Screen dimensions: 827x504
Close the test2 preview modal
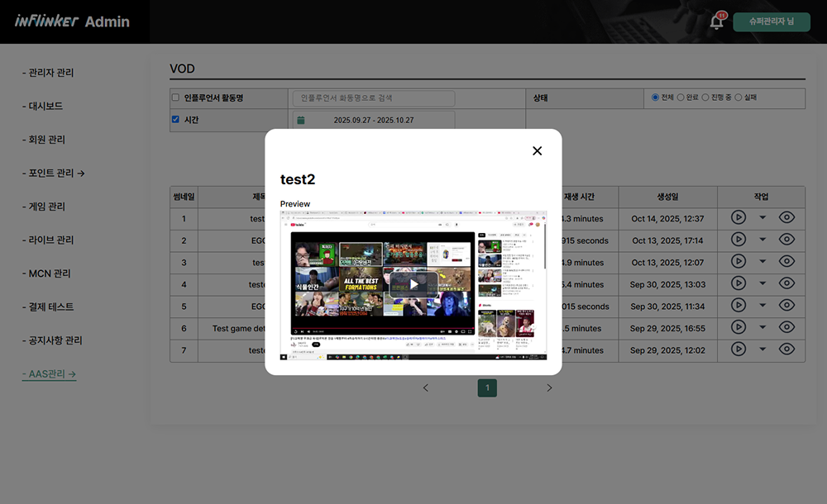coord(537,150)
